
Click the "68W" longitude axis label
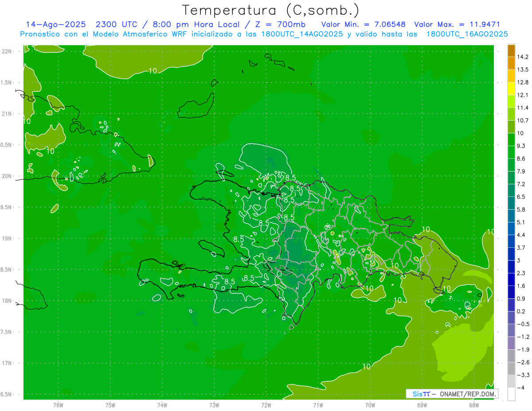coord(474,405)
